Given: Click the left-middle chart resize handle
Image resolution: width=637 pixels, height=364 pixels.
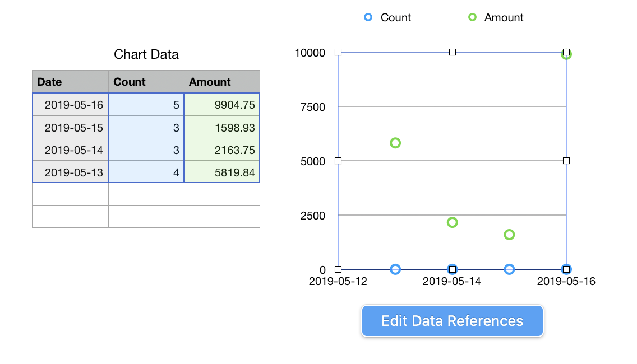Looking at the screenshot, I should 338,161.
